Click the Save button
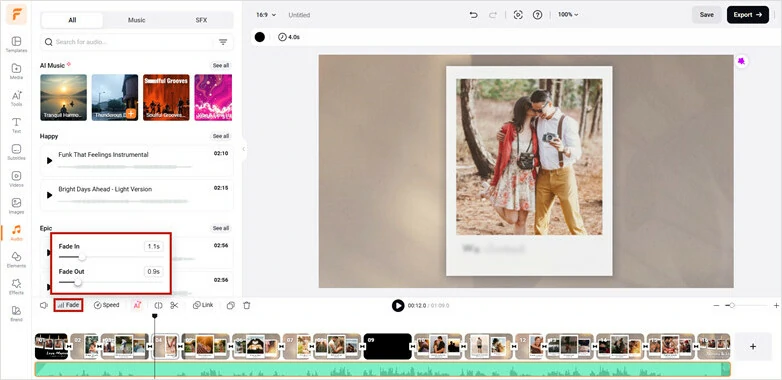The width and height of the screenshot is (782, 380). point(706,15)
